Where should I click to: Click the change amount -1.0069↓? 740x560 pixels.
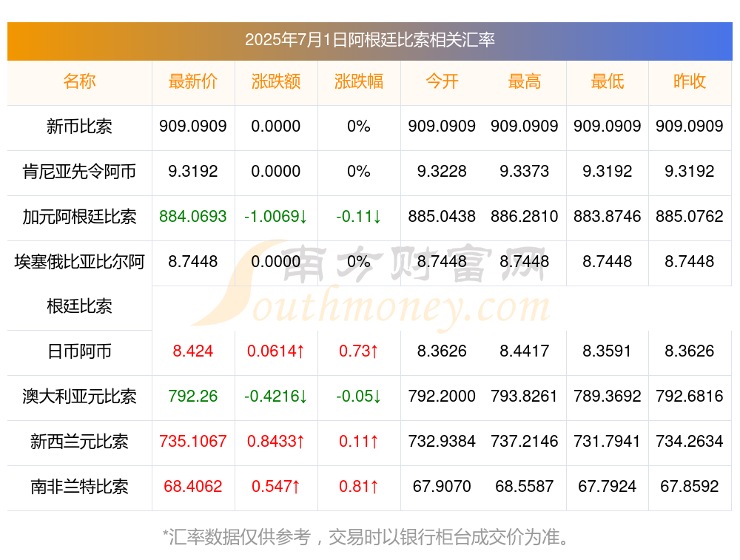276,217
